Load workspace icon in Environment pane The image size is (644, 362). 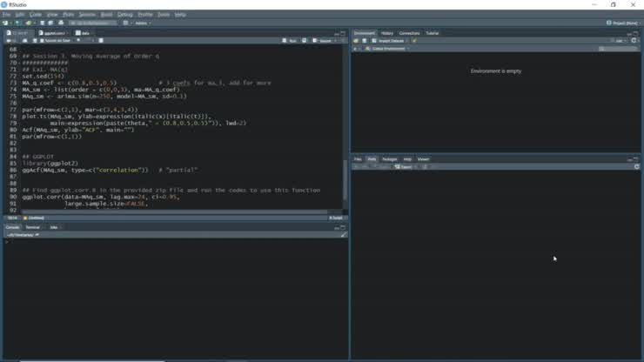356,41
